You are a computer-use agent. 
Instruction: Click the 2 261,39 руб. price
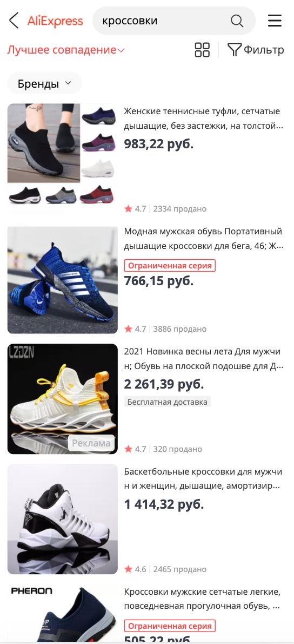(x=164, y=384)
